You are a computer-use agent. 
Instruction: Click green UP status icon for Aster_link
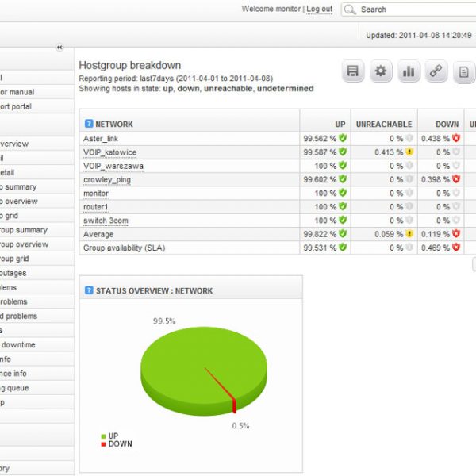pos(343,138)
